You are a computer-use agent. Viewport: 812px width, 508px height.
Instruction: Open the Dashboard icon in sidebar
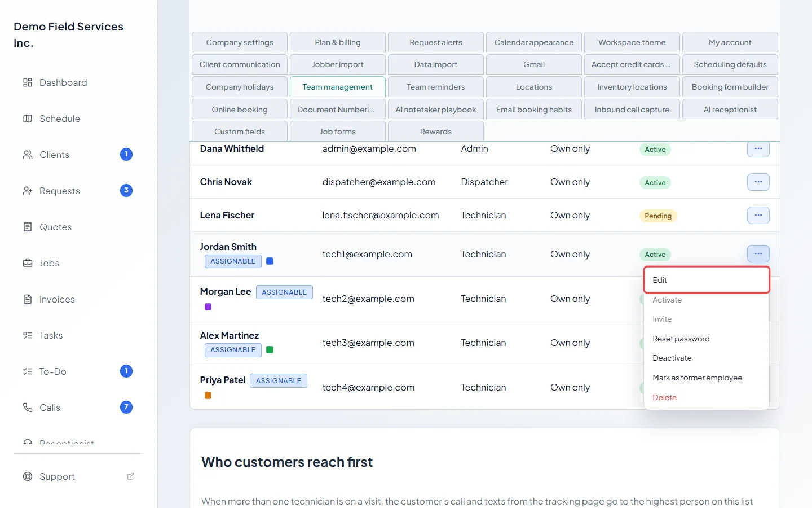pos(28,82)
